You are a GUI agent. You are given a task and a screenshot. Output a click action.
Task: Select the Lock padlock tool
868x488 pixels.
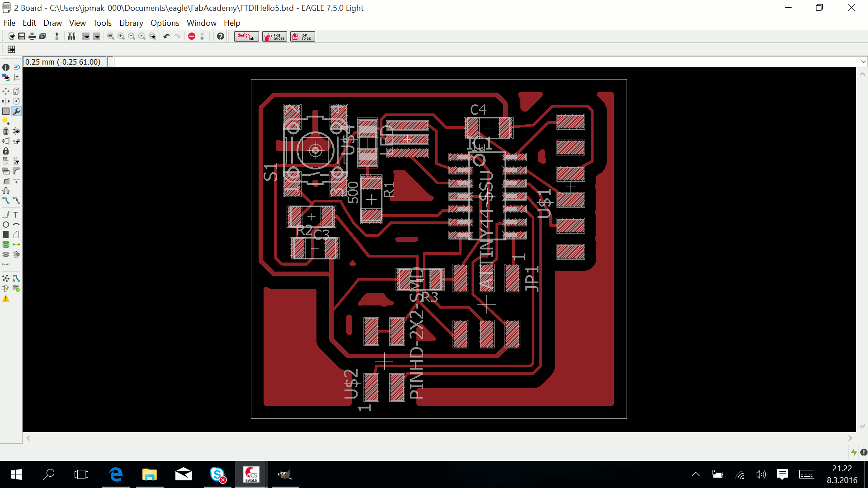pos(6,151)
